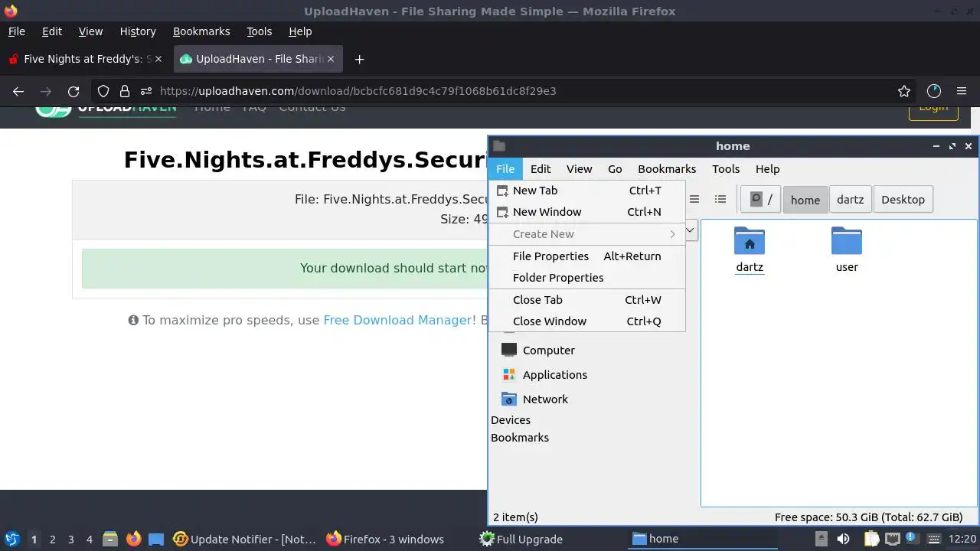The height and width of the screenshot is (551, 980).
Task: Open the user folder icon
Action: coord(846,241)
